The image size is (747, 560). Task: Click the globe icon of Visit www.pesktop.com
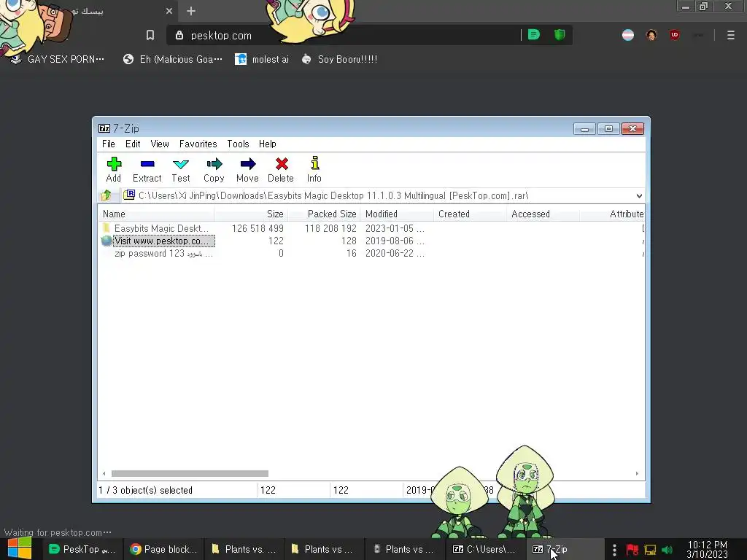point(107,241)
